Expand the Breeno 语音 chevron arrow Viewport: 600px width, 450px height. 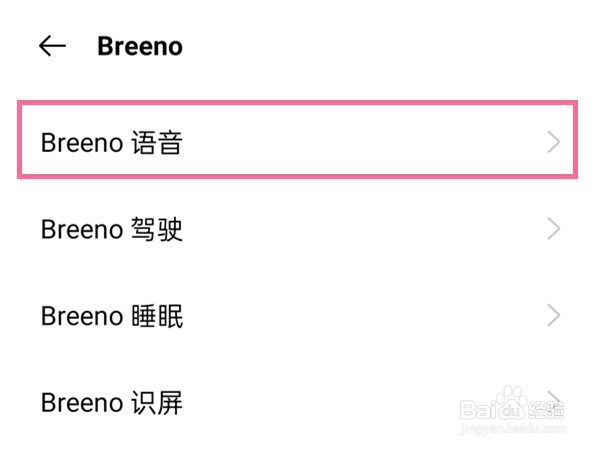[x=555, y=142]
